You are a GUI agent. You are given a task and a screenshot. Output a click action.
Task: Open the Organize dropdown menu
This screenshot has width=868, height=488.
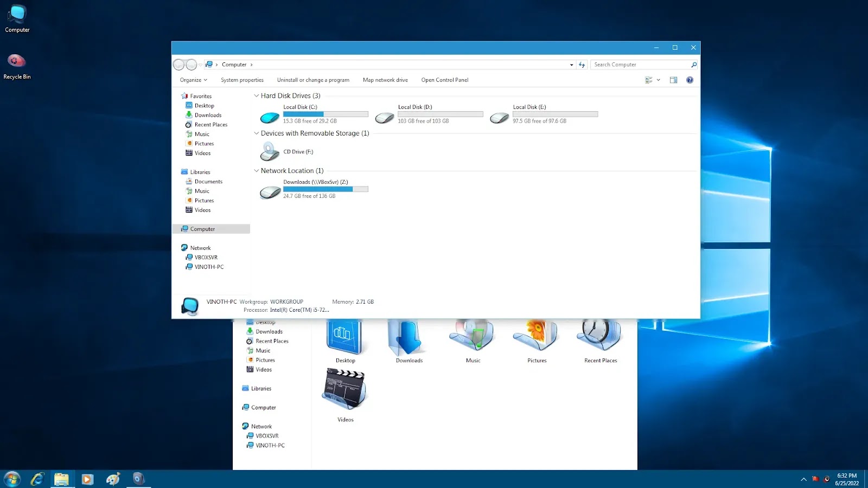click(x=194, y=80)
